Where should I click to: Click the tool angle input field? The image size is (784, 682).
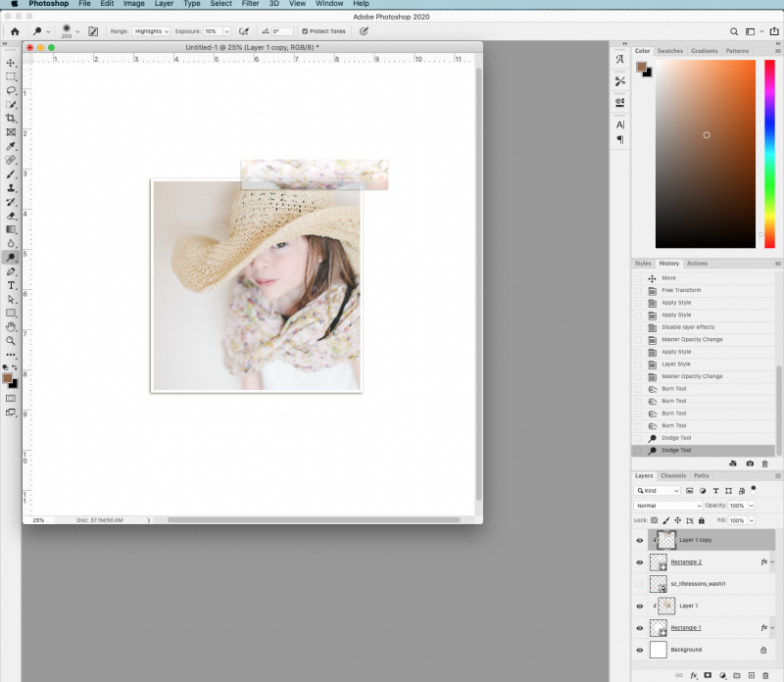(282, 31)
